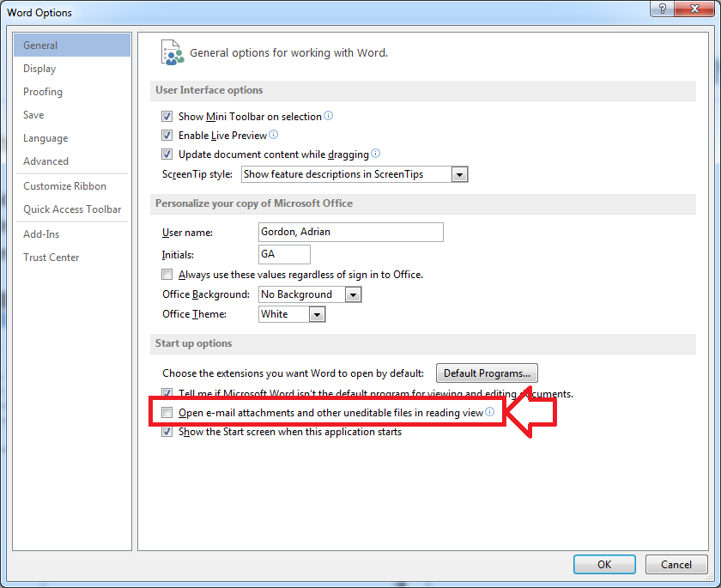
Task: Go to the Save options
Action: click(x=72, y=114)
